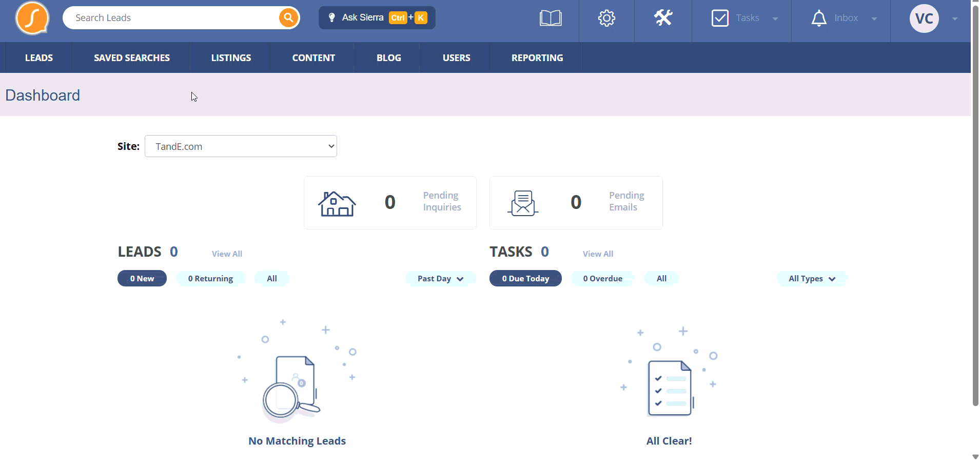Click the Inbox bell icon

coord(819,18)
